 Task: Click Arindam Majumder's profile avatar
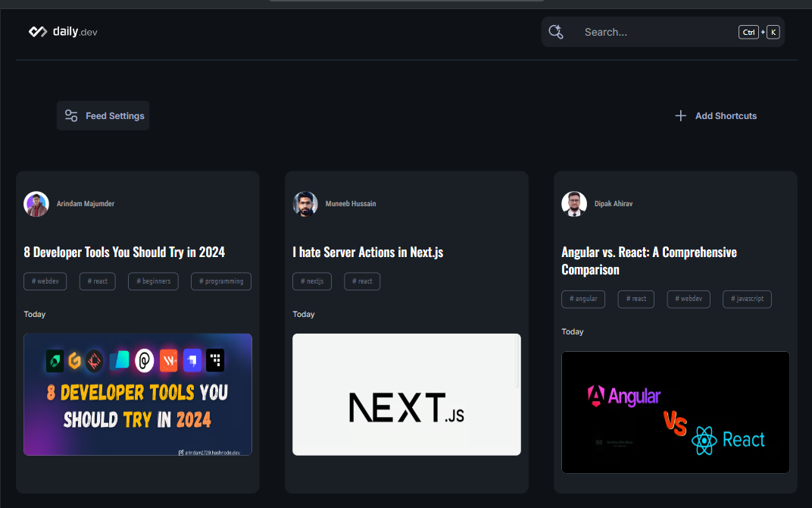36,203
